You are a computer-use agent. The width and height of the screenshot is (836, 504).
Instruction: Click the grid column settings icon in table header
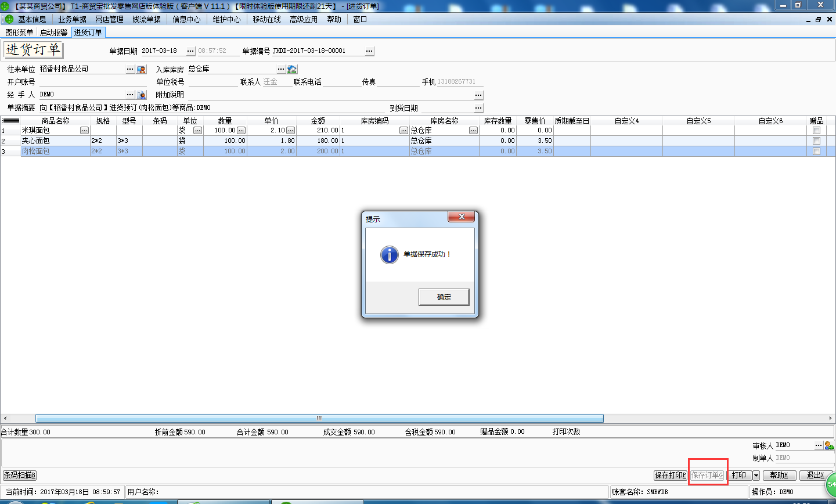pyautogui.click(x=10, y=121)
